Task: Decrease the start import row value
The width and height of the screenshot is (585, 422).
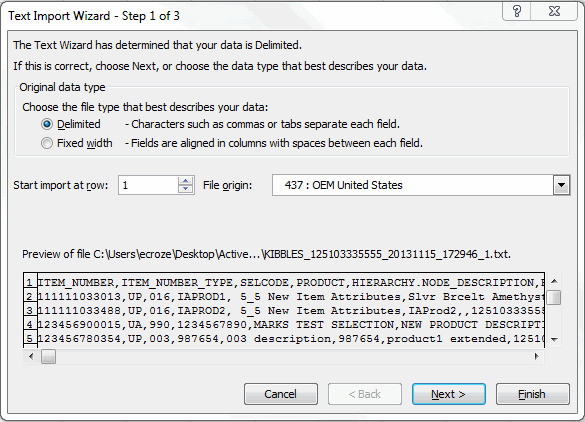Action: (x=185, y=189)
